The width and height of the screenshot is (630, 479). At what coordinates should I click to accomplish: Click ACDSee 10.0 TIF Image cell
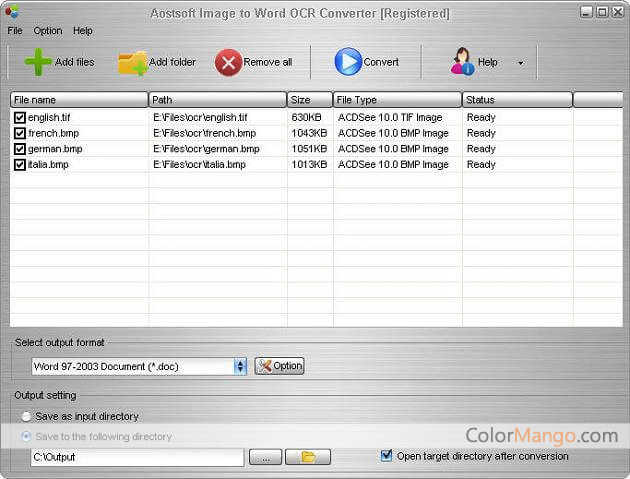coord(390,117)
